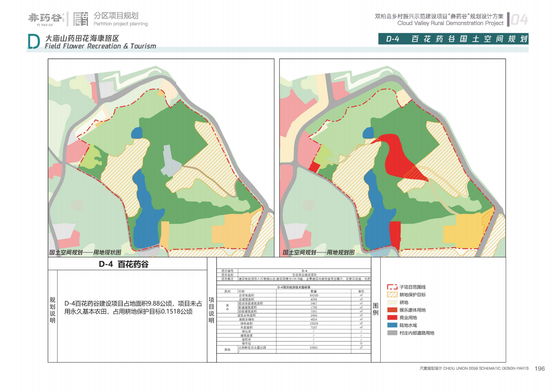Click the 总用地面积 value 84260 in table
The image size is (555, 392).
pyautogui.click(x=313, y=295)
